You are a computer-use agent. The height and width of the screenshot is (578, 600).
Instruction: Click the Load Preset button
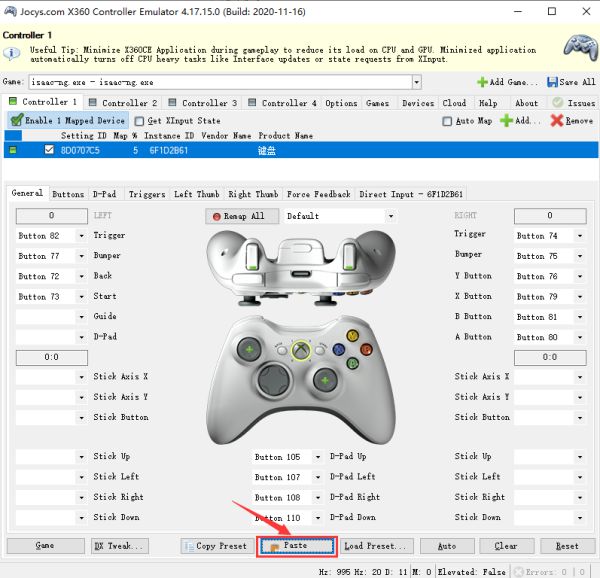pyautogui.click(x=376, y=546)
